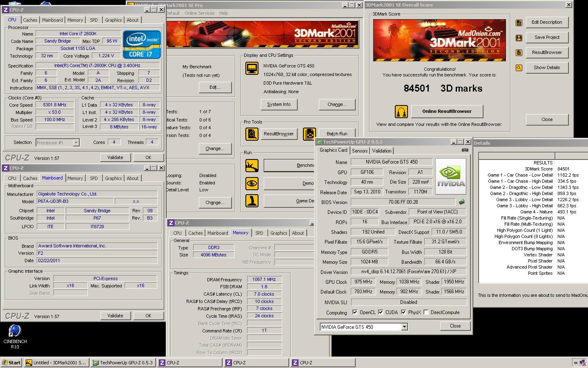Switch to SPD tab in top CPU-Z
588x368 pixels.
pos(94,20)
